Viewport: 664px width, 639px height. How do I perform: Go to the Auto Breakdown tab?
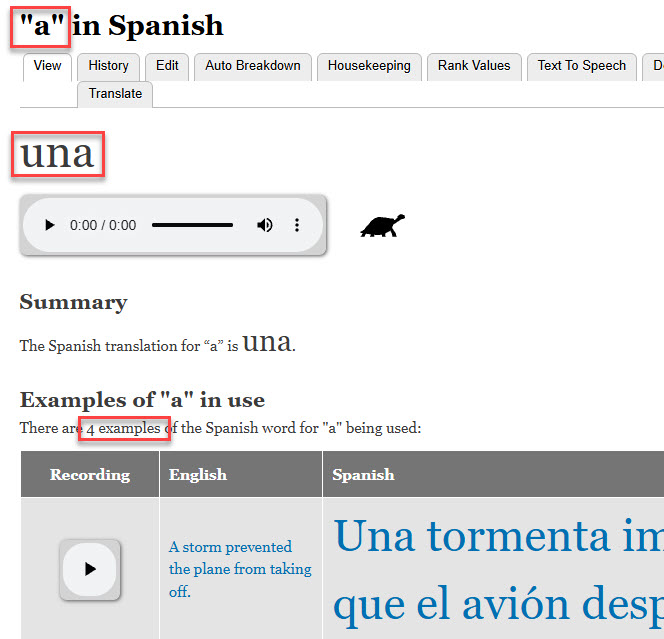click(252, 66)
